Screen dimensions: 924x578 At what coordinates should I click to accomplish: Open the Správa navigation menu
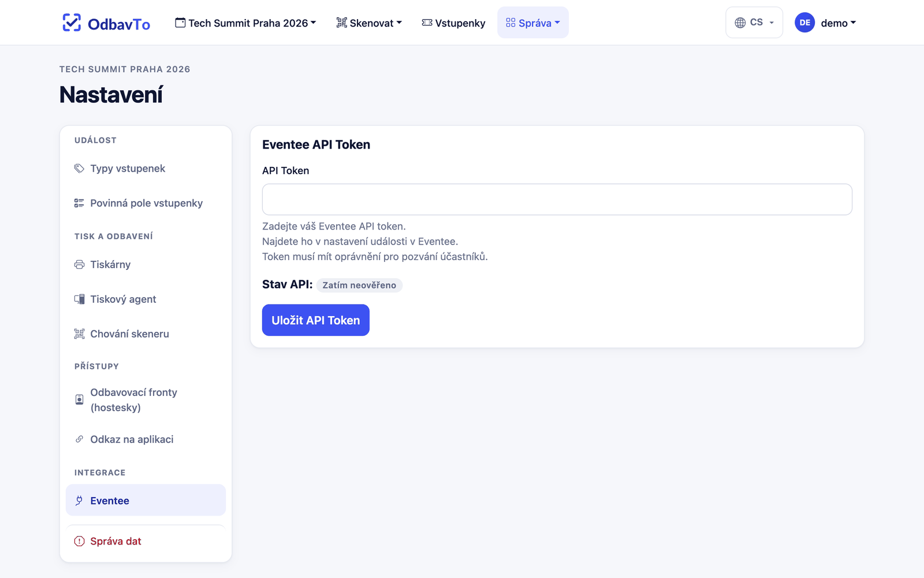[533, 23]
